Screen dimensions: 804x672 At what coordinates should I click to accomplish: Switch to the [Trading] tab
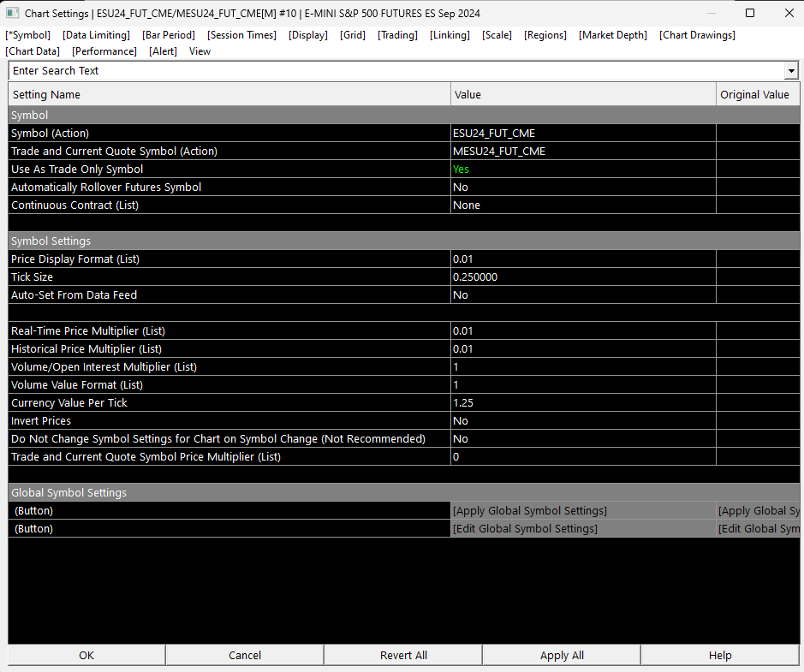pyautogui.click(x=397, y=35)
